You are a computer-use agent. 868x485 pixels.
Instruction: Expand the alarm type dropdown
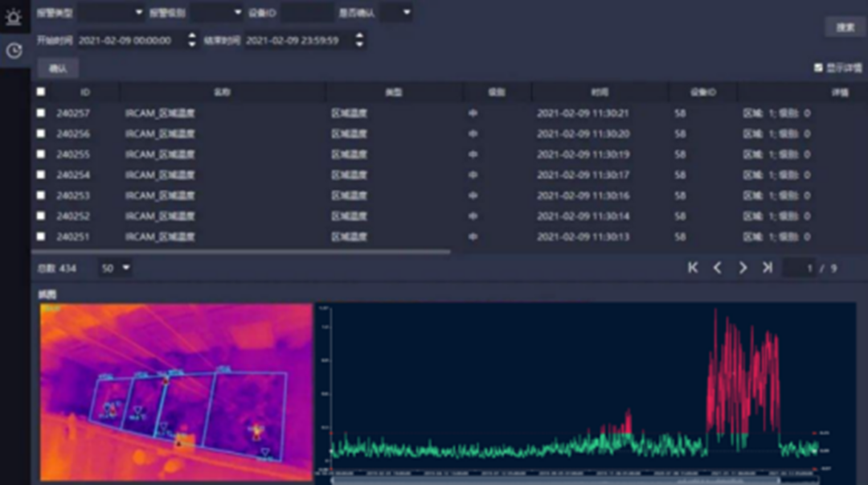pyautogui.click(x=112, y=13)
